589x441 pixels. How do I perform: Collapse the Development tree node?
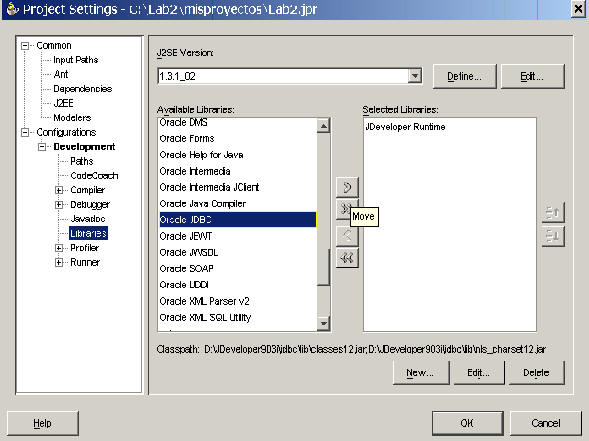coord(42,147)
